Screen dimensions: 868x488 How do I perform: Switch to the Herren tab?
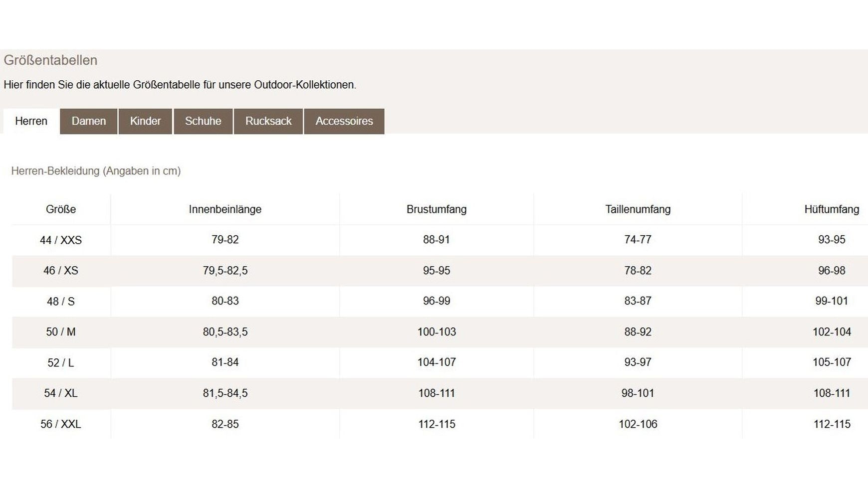coord(31,121)
